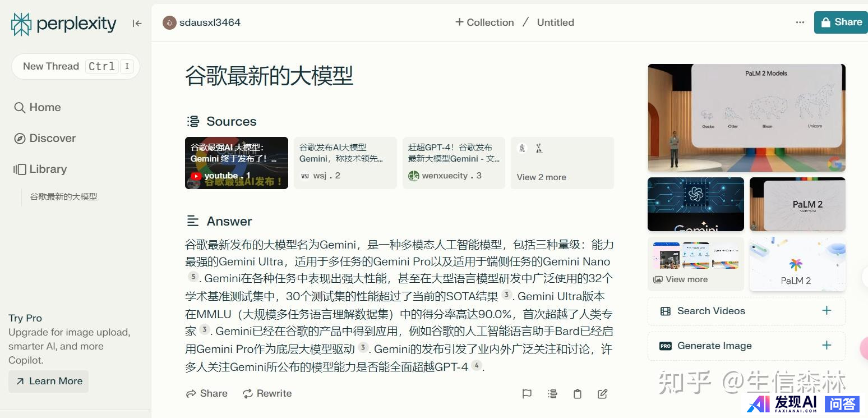Click the Answer heading
The height and width of the screenshot is (418, 868).
(229, 221)
